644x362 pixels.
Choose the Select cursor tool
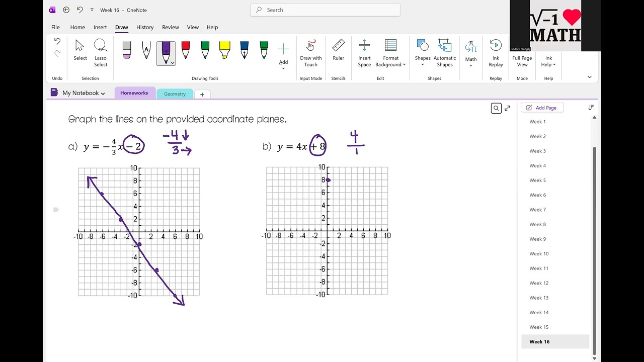80,50
